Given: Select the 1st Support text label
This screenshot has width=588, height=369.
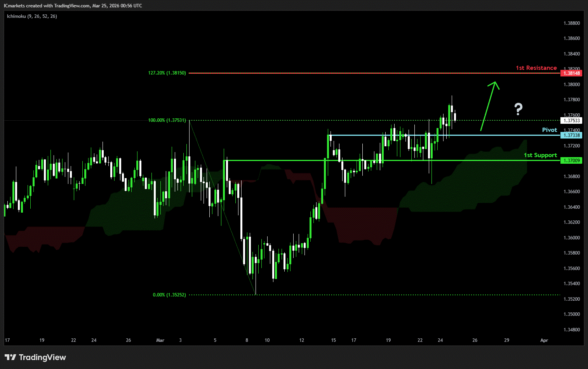Looking at the screenshot, I should point(540,155).
